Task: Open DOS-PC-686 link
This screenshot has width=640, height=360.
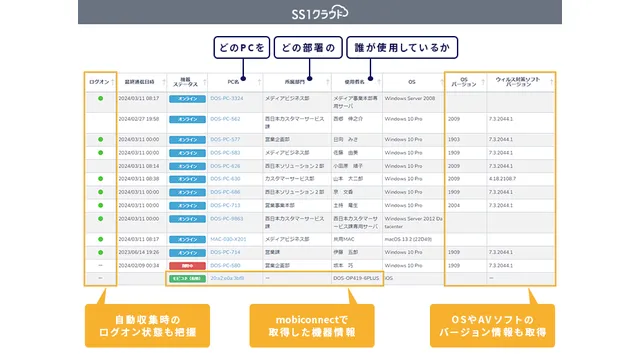Action: (x=225, y=192)
